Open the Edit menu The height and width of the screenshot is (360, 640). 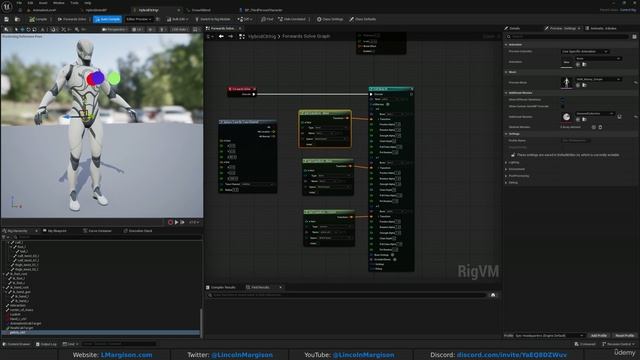(31, 3)
